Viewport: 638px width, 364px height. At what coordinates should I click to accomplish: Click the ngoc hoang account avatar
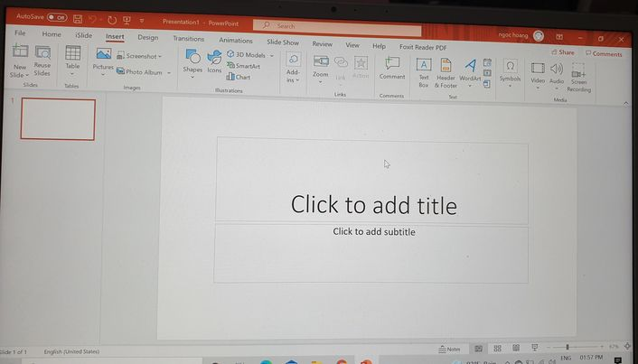pos(539,36)
